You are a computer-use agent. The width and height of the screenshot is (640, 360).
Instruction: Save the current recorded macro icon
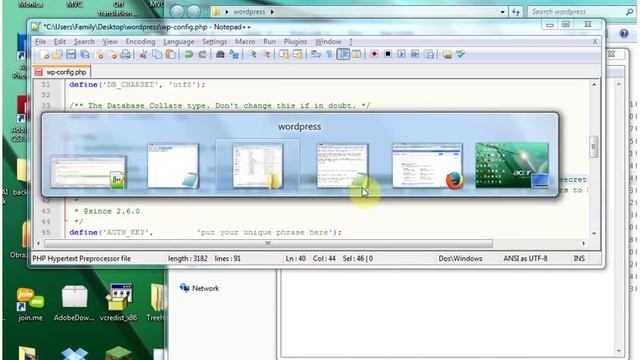429,54
